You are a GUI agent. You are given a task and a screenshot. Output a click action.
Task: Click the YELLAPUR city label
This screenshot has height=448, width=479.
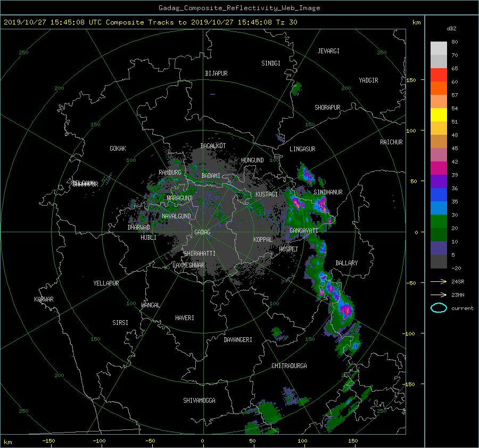[106, 283]
